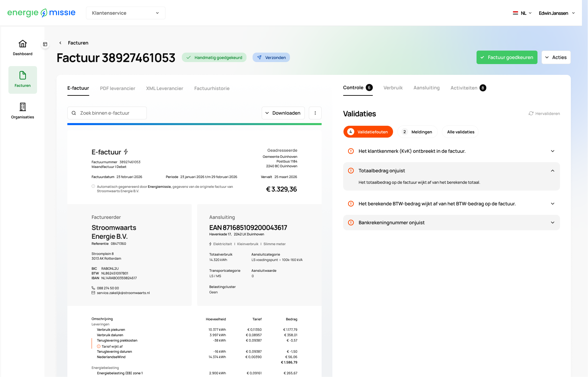
Task: Click the energiemissie logo
Action: coord(41,13)
